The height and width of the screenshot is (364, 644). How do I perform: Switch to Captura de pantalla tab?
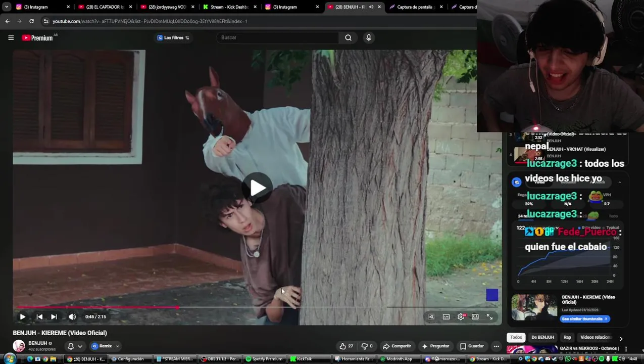(415, 7)
